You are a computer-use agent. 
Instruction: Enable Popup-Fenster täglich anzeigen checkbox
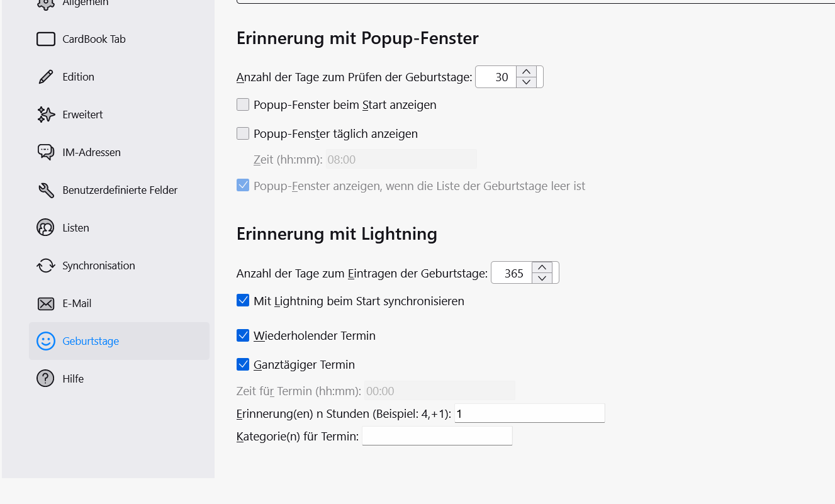pos(243,133)
